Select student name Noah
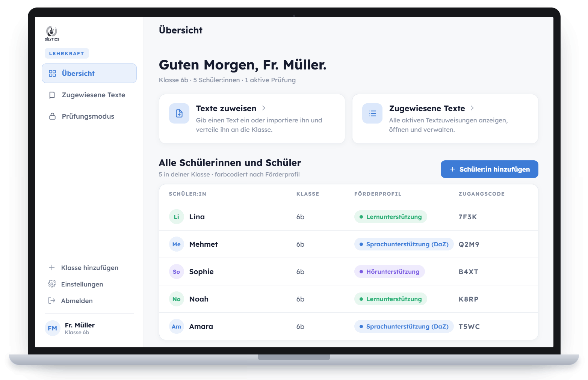This screenshot has width=588, height=380. pos(199,299)
